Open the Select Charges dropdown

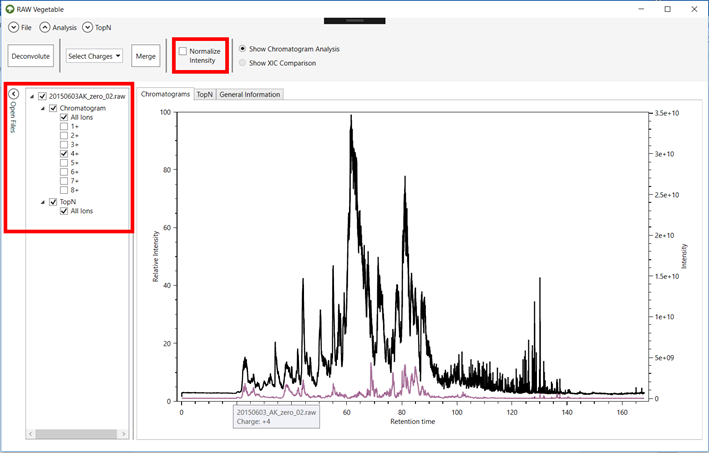point(94,56)
